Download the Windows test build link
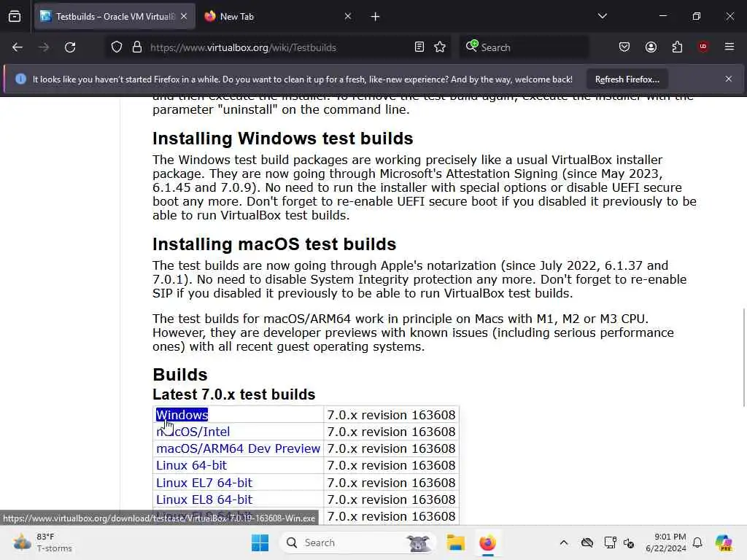 (x=182, y=415)
